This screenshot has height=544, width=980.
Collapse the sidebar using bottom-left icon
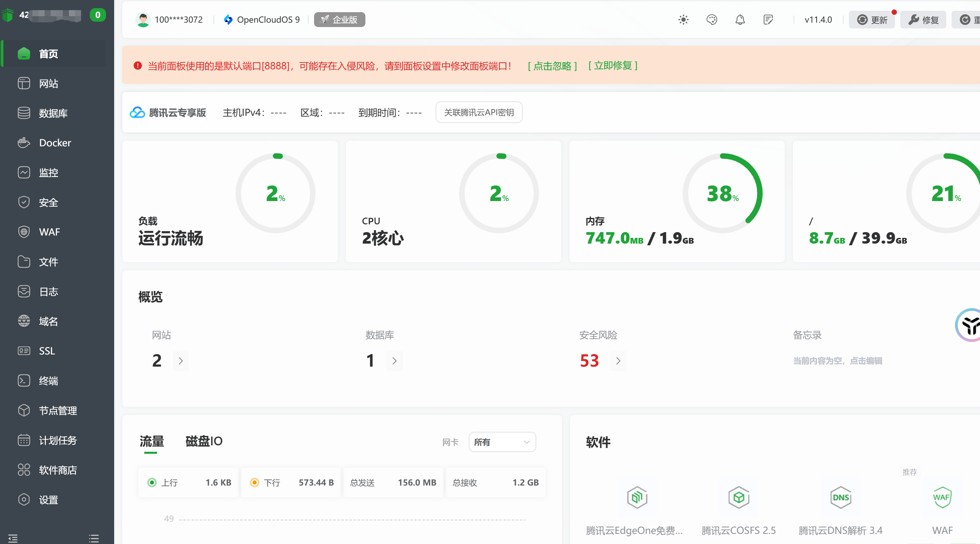[13, 538]
